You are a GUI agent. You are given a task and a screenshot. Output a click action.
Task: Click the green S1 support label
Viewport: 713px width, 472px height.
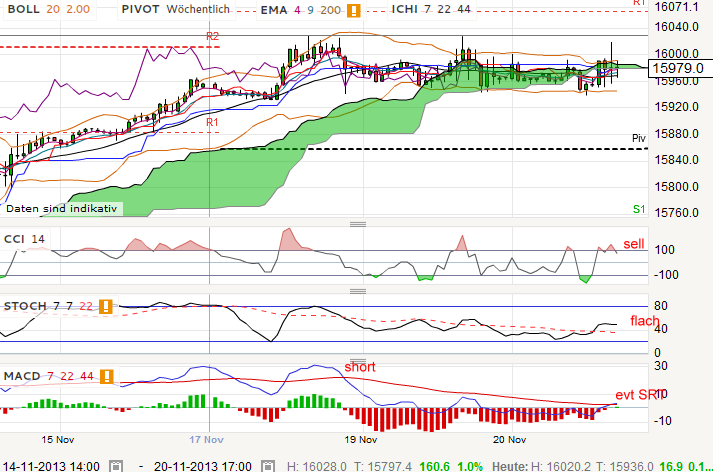(639, 209)
